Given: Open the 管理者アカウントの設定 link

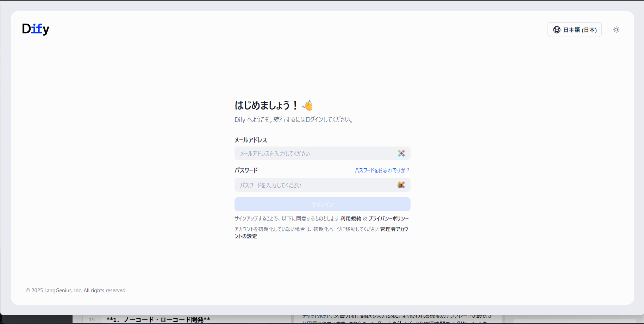Looking at the screenshot, I should [x=394, y=229].
